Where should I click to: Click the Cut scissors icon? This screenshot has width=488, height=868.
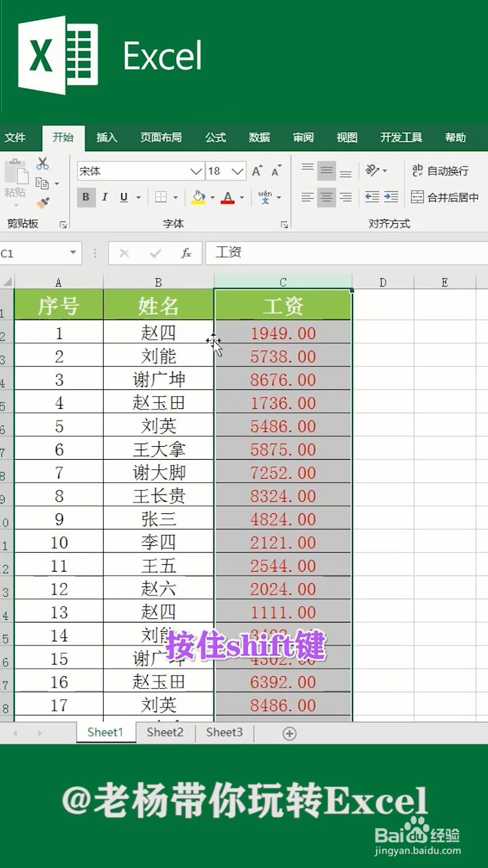[43, 163]
